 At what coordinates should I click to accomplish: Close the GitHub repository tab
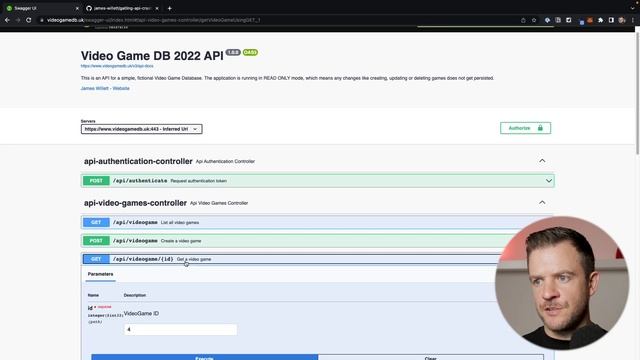pos(157,8)
